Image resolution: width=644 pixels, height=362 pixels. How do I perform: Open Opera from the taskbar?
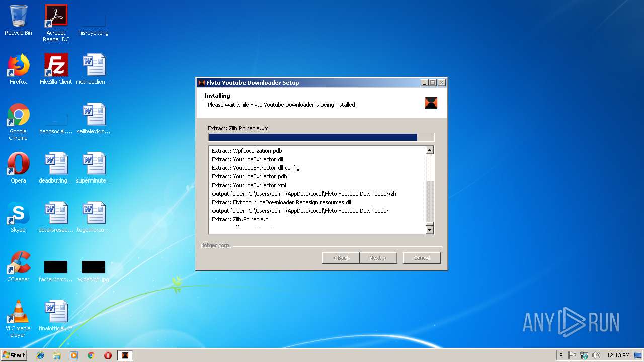pos(108,355)
